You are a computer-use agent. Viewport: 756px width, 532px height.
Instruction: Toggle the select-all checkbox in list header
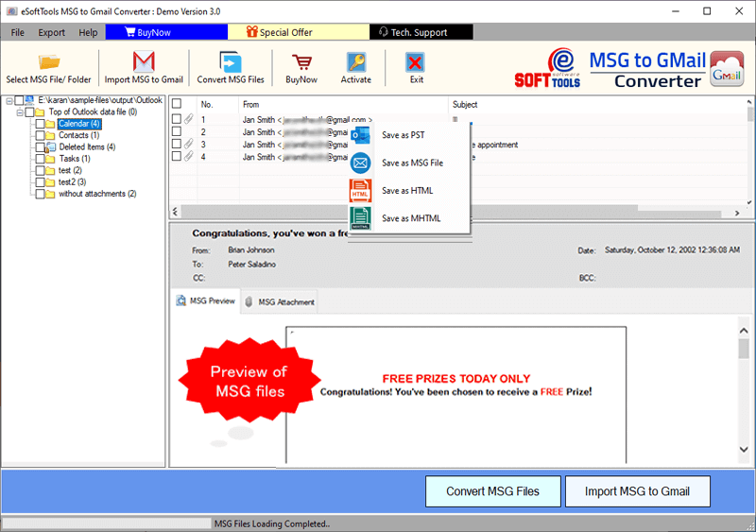pyautogui.click(x=177, y=104)
